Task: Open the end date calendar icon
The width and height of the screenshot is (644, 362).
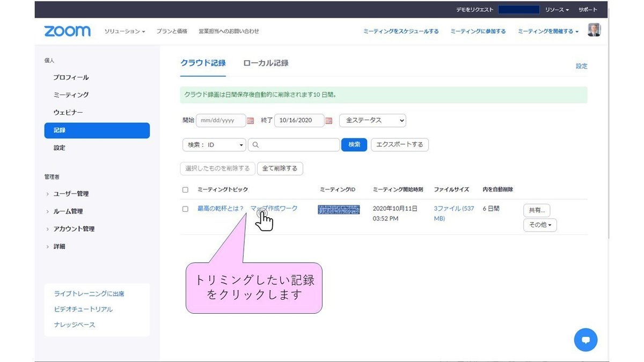Action: click(x=329, y=121)
